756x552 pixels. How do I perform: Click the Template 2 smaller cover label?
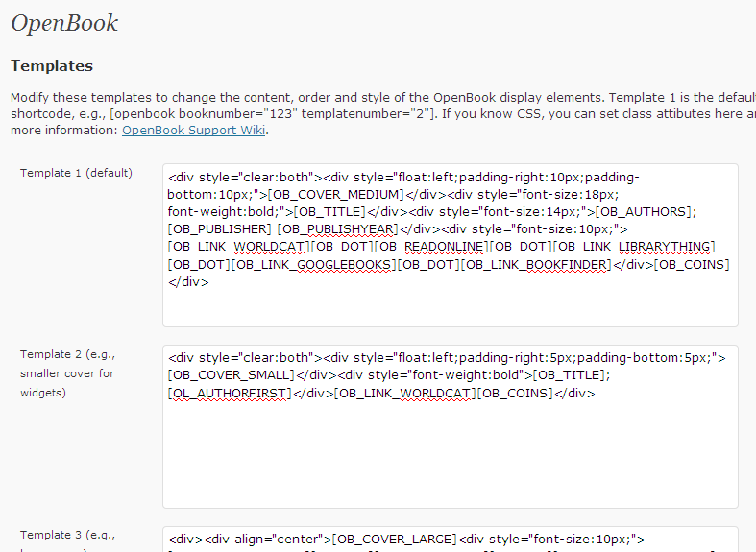[x=67, y=373]
